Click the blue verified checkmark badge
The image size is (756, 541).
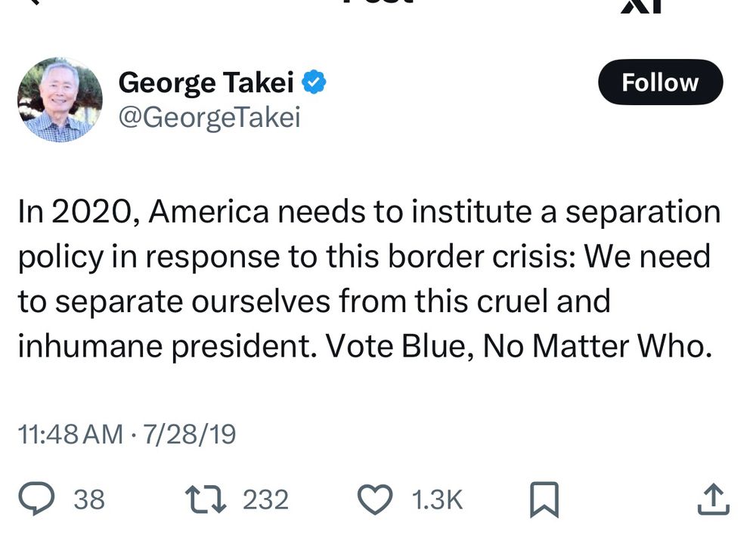[x=314, y=82]
